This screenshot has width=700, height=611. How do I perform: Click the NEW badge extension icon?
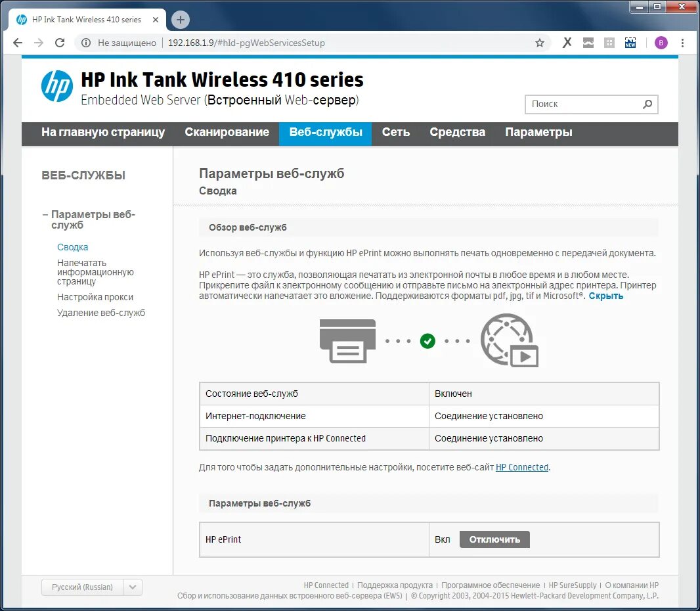(x=630, y=43)
